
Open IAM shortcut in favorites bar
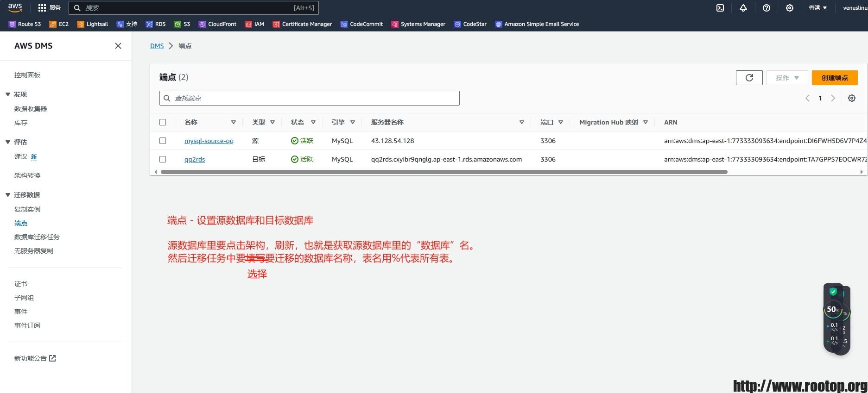255,24
